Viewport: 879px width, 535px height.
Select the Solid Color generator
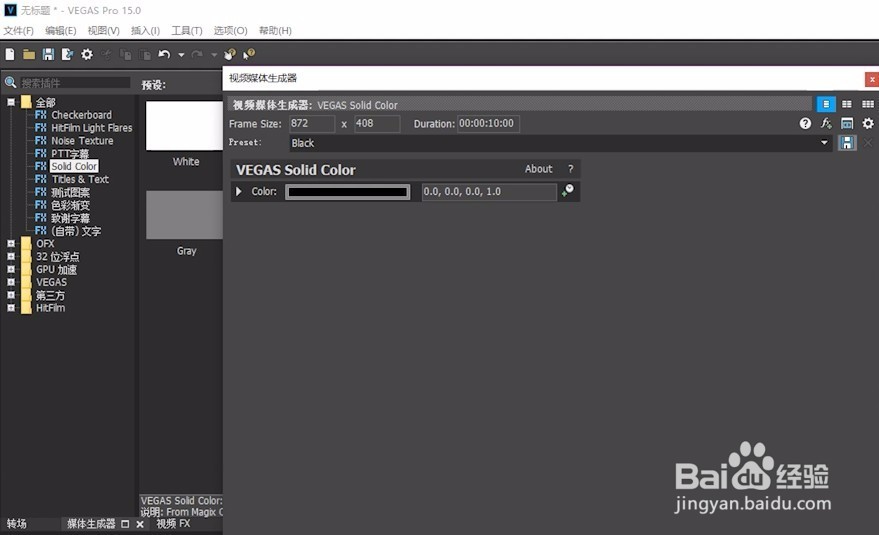click(x=74, y=167)
